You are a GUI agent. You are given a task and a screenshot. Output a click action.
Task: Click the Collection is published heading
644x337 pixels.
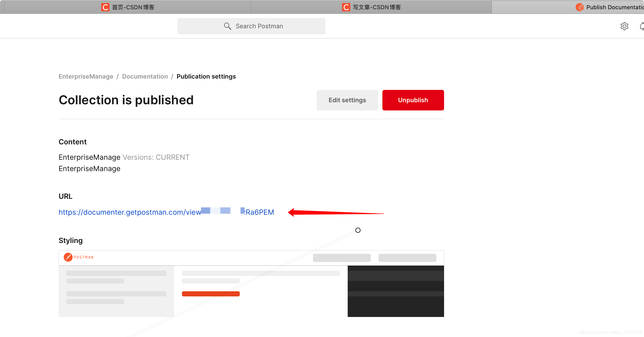126,100
